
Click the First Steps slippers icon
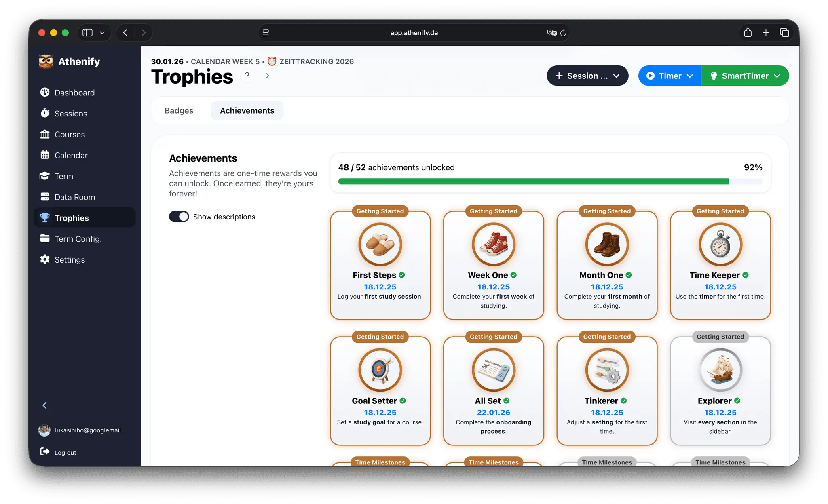tap(380, 245)
